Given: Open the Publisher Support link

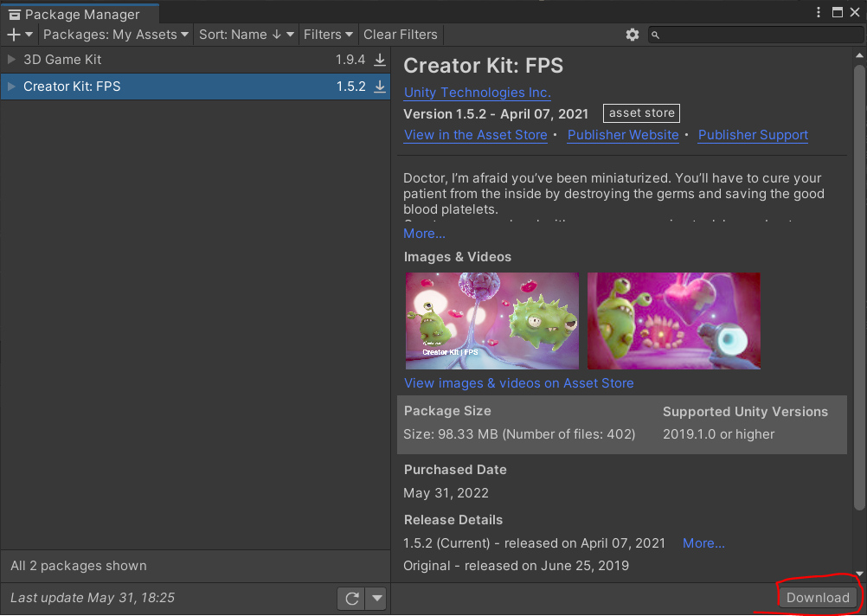Looking at the screenshot, I should (753, 135).
